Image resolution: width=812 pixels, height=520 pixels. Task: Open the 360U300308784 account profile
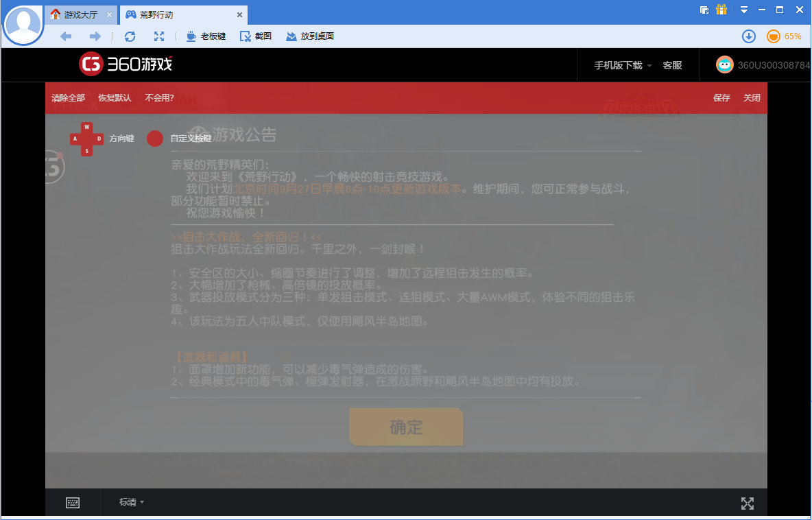[x=763, y=65]
